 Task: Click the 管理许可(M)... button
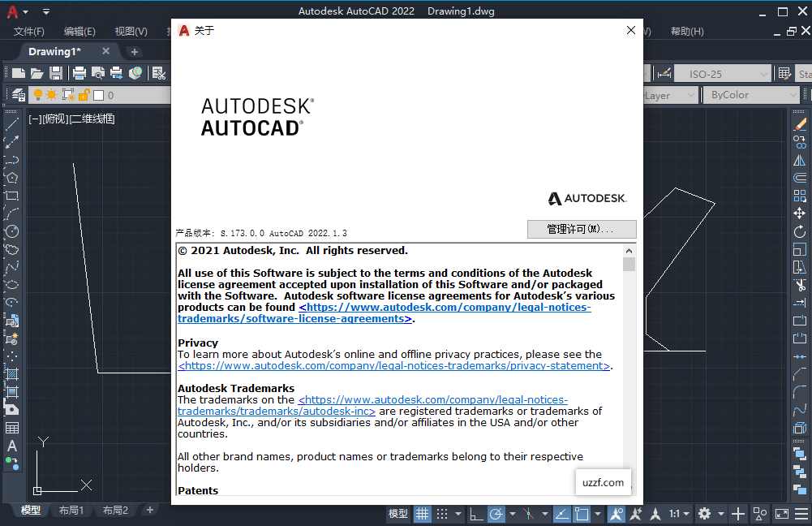click(x=582, y=229)
